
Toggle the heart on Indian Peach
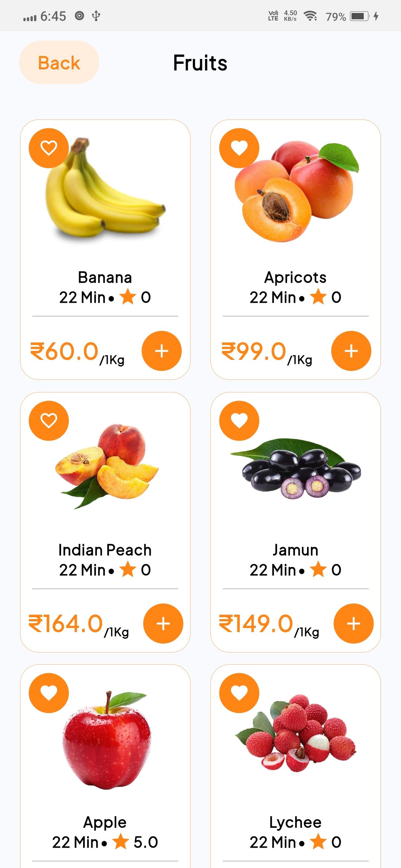coord(49,421)
